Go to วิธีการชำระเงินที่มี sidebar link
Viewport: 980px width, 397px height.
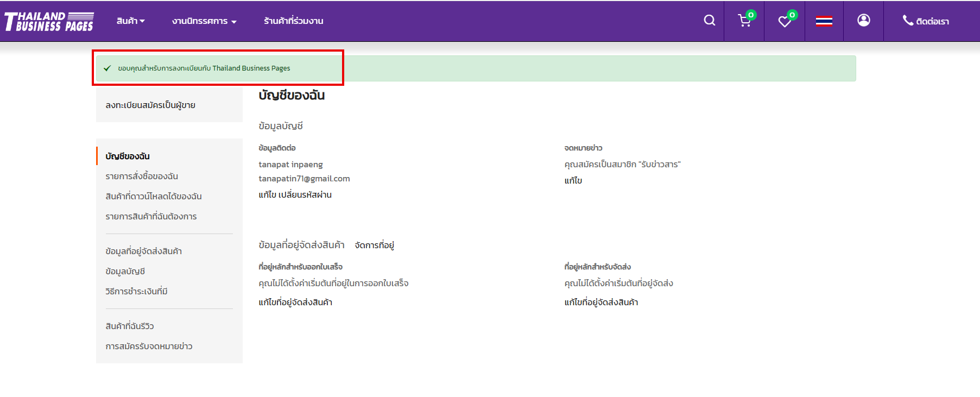(x=136, y=292)
